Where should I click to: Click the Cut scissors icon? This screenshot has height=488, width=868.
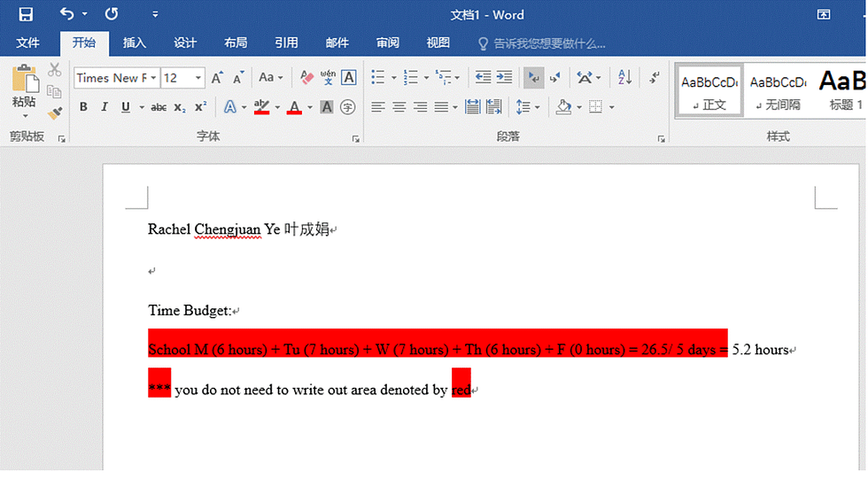[54, 70]
